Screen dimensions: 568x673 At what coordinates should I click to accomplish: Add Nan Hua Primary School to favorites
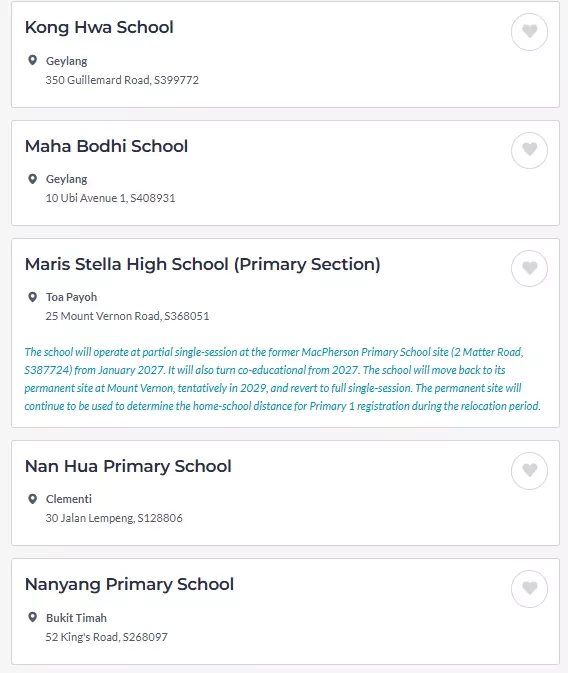click(x=529, y=470)
